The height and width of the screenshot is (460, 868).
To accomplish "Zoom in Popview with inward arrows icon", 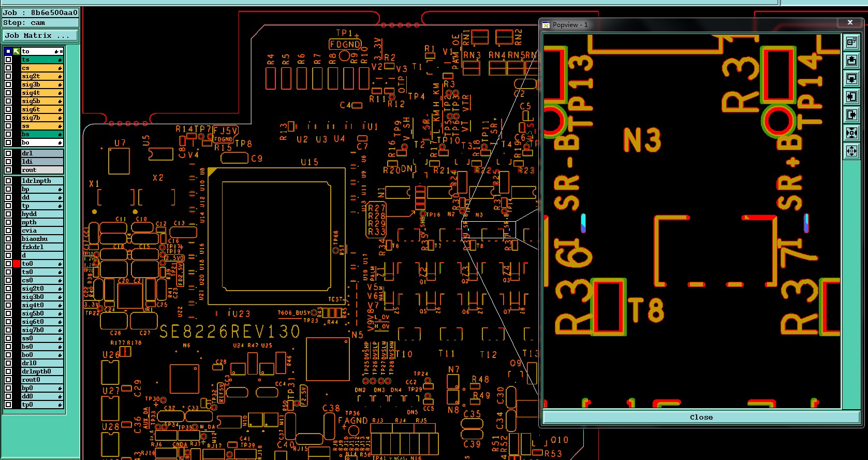I will coord(851,133).
